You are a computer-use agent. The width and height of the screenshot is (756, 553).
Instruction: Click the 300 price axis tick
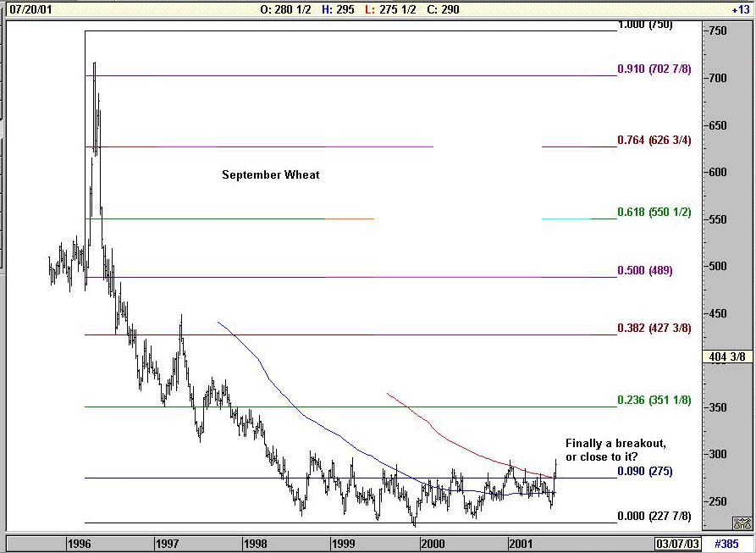coord(717,455)
